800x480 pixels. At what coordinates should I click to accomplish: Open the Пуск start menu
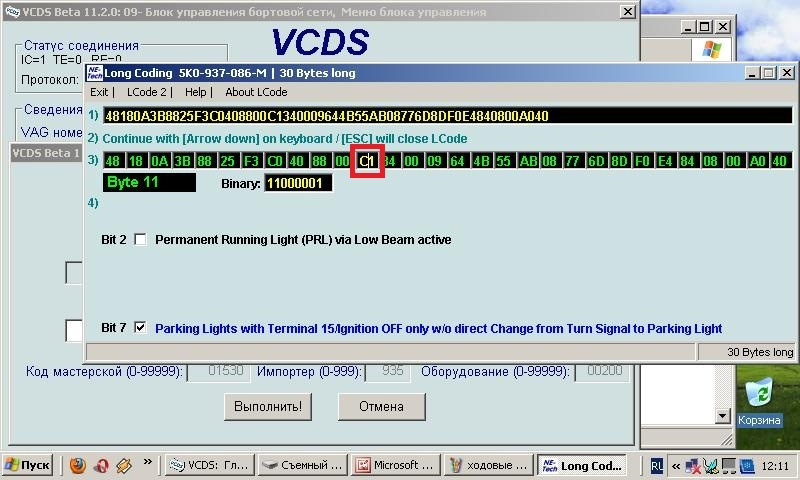pos(28,465)
